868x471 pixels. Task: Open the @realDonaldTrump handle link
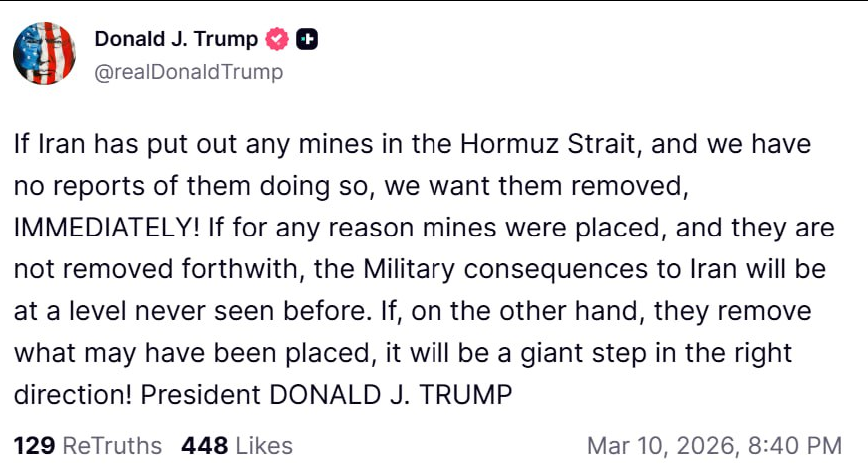188,72
